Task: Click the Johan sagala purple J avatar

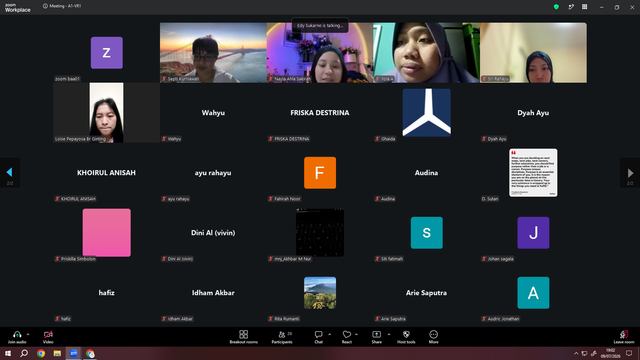Action: tap(533, 233)
